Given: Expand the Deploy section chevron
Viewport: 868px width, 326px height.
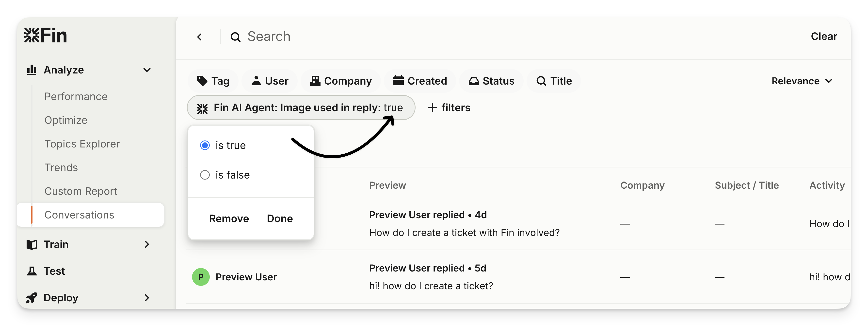Looking at the screenshot, I should (x=147, y=298).
